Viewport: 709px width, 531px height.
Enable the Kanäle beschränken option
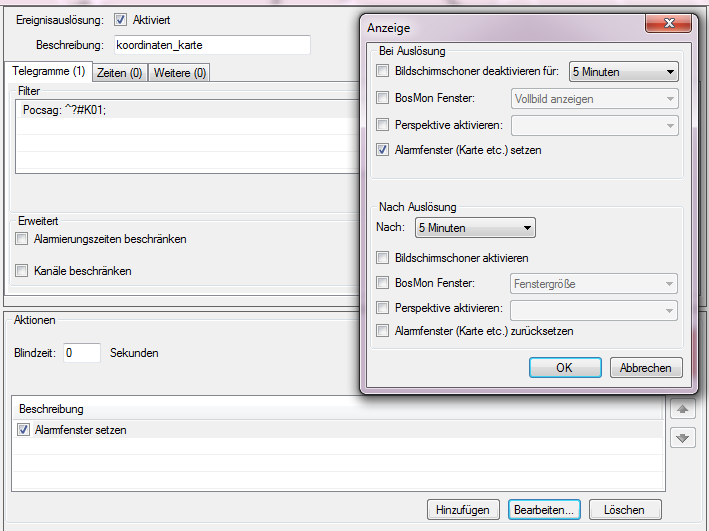[23, 271]
